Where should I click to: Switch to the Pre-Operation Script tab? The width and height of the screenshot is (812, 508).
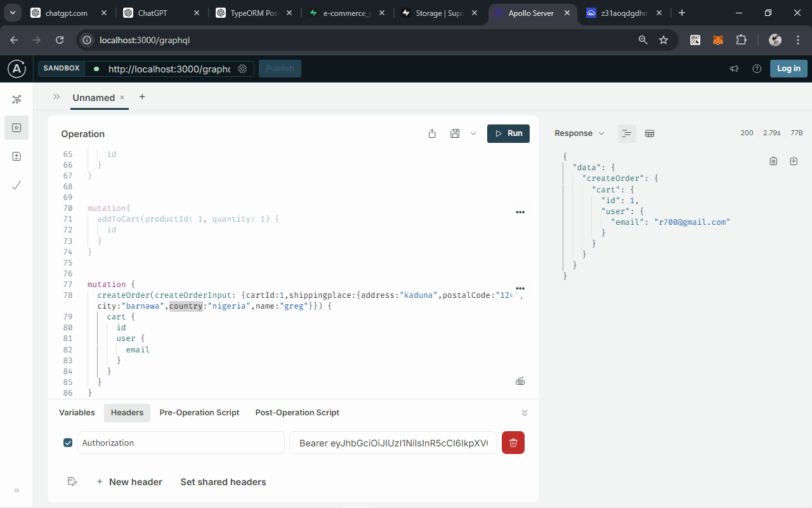[199, 412]
